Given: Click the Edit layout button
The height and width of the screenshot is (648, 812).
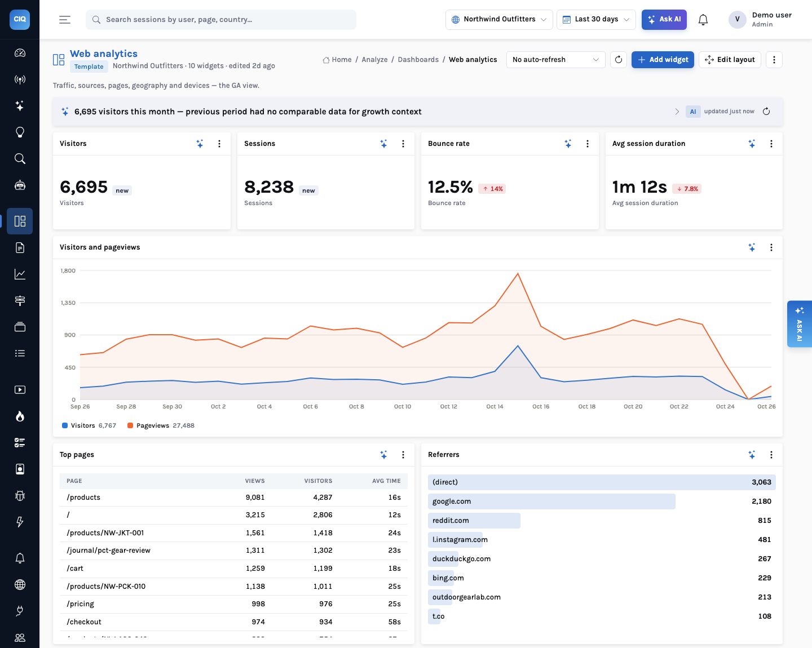Looking at the screenshot, I should (730, 60).
